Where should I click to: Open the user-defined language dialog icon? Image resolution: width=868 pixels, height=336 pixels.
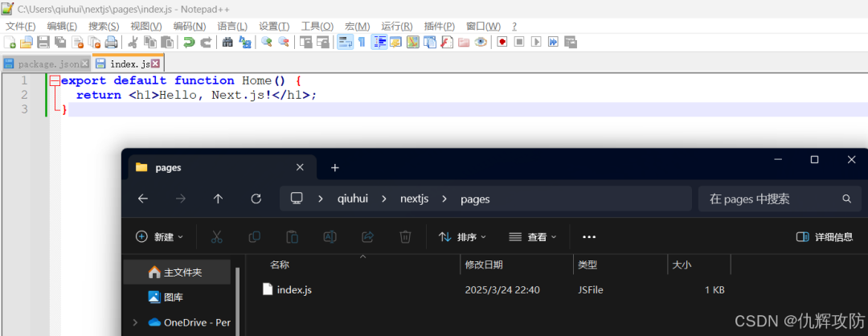click(395, 42)
